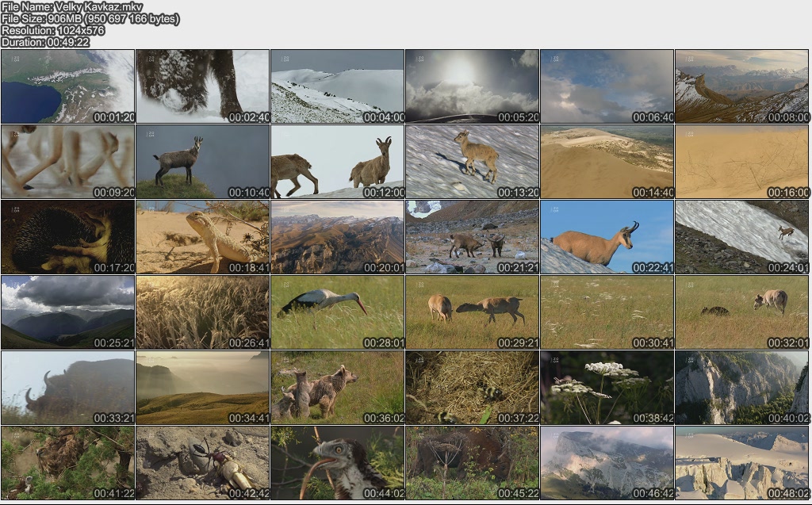Click the Resolution 1024x576 text
Screen dimensions: 812x505
coord(53,30)
